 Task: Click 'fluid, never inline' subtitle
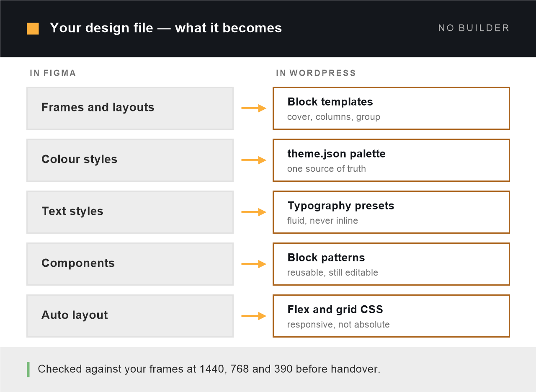322,221
